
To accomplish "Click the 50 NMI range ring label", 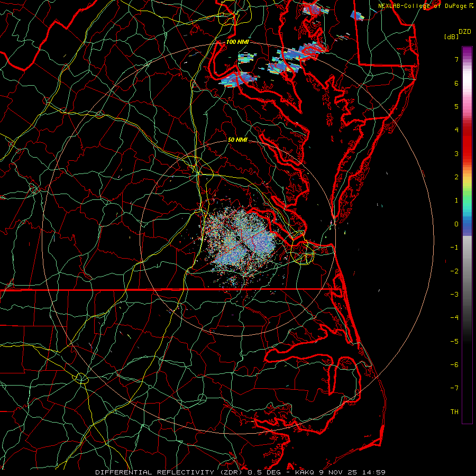I will tap(237, 140).
